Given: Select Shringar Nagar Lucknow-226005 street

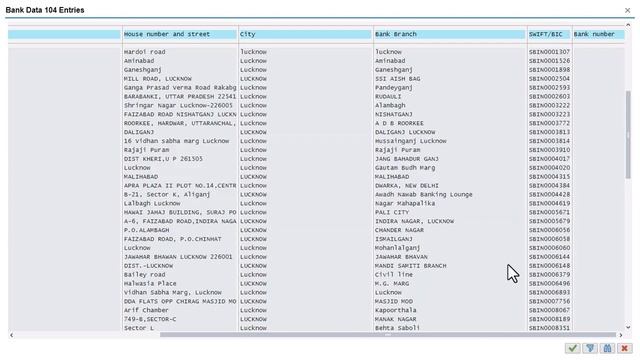Looking at the screenshot, I should click(x=178, y=105).
